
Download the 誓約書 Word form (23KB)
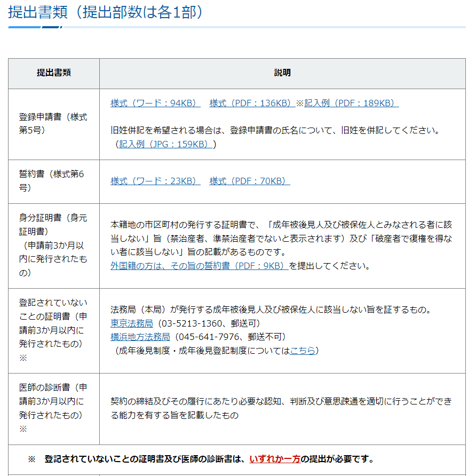coord(155,181)
